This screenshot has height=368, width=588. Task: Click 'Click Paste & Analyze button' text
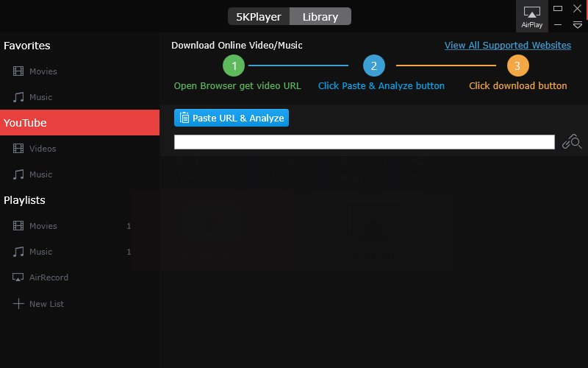381,86
